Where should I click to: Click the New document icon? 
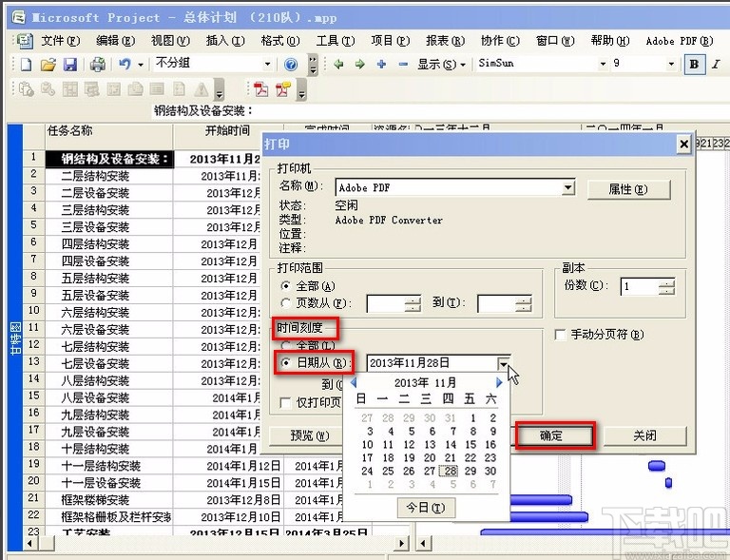(26, 65)
